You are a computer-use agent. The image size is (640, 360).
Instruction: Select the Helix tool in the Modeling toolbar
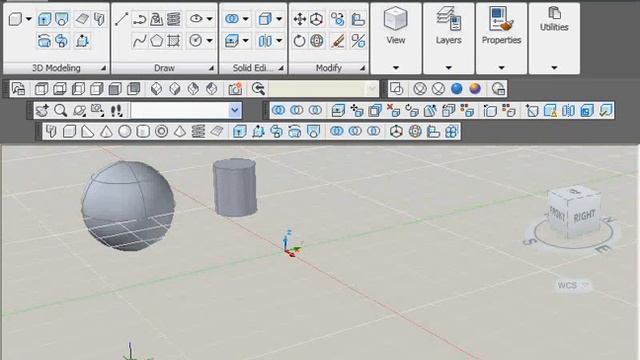pyautogui.click(x=198, y=131)
